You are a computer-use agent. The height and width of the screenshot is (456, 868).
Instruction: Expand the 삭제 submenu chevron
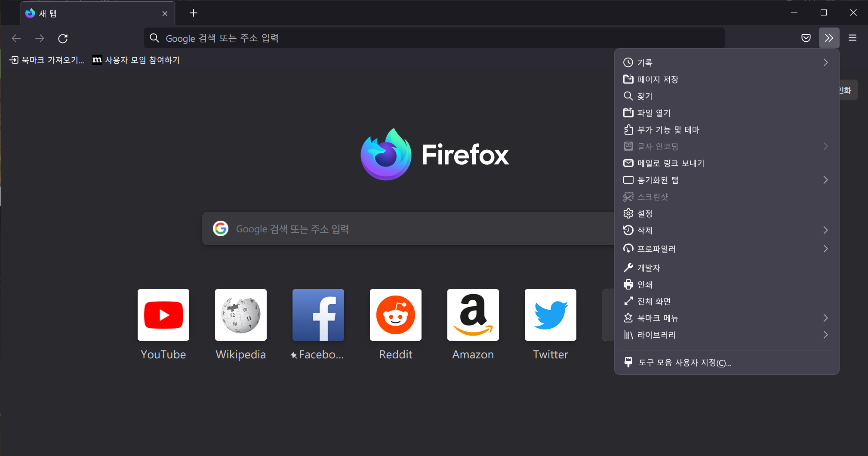pyautogui.click(x=825, y=230)
